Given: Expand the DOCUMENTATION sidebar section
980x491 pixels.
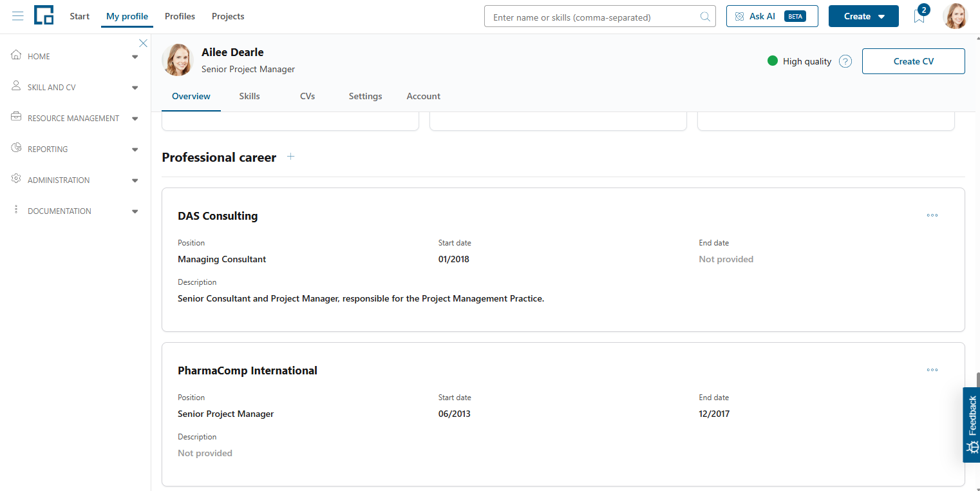Looking at the screenshot, I should pos(135,211).
